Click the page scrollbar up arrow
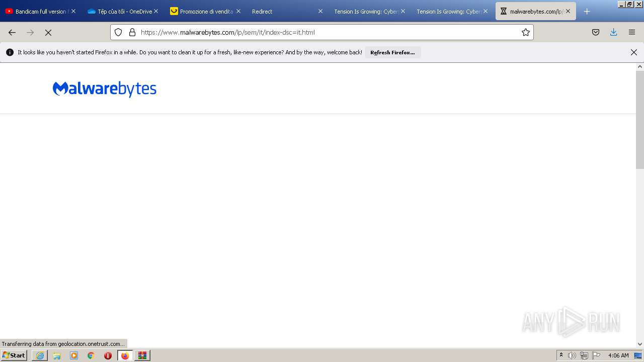Screen dimensions: 644x362 (x=640, y=66)
